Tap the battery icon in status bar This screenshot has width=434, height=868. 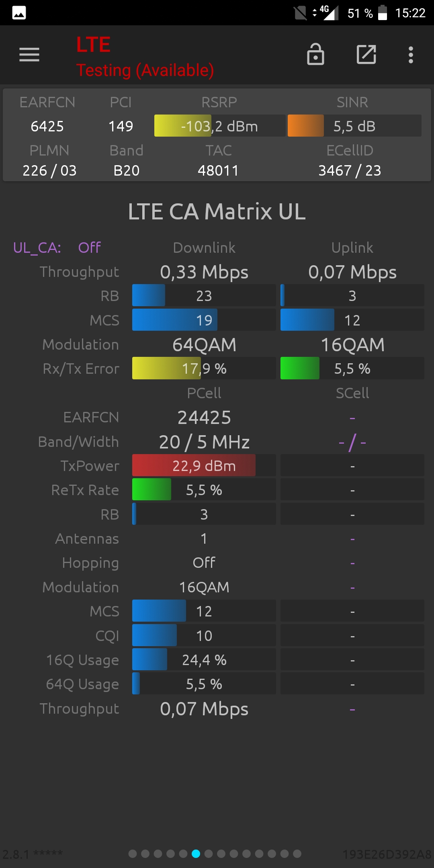coord(383,12)
